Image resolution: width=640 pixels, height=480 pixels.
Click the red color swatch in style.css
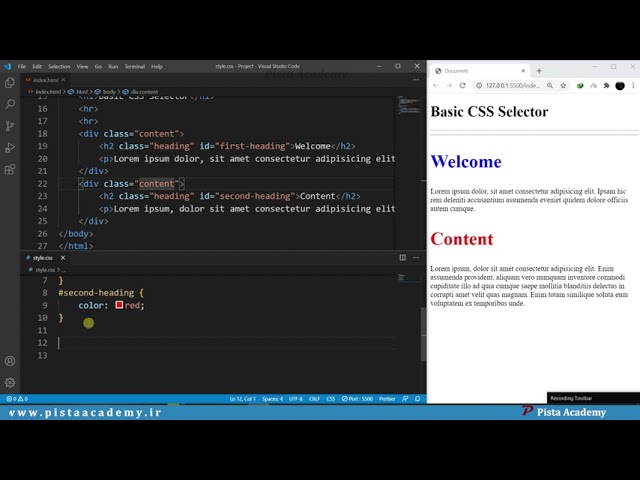[x=119, y=305]
